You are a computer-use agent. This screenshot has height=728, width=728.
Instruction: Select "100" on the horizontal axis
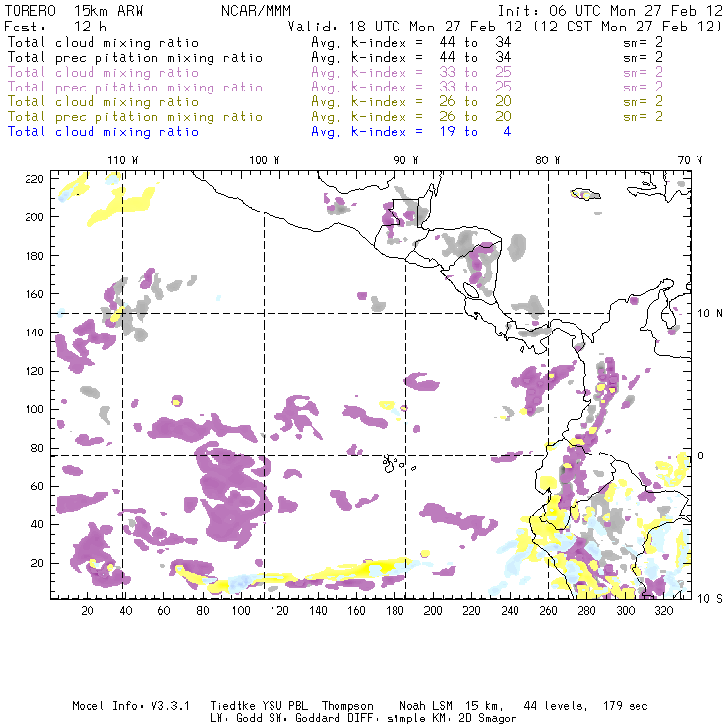coord(241,611)
